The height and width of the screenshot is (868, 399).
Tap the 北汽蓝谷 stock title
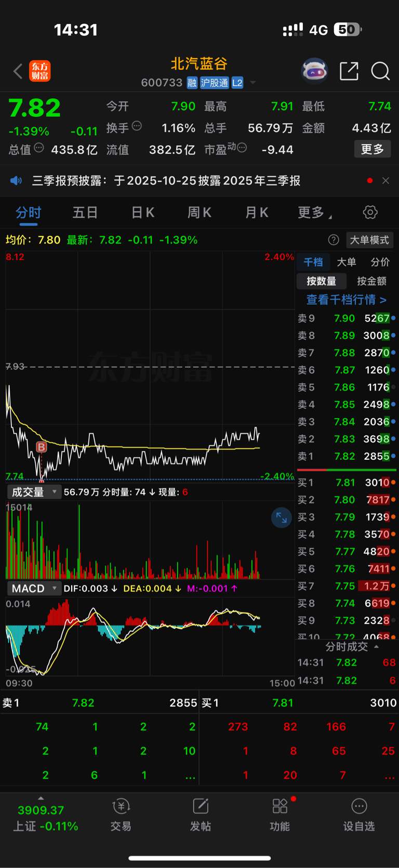click(199, 63)
